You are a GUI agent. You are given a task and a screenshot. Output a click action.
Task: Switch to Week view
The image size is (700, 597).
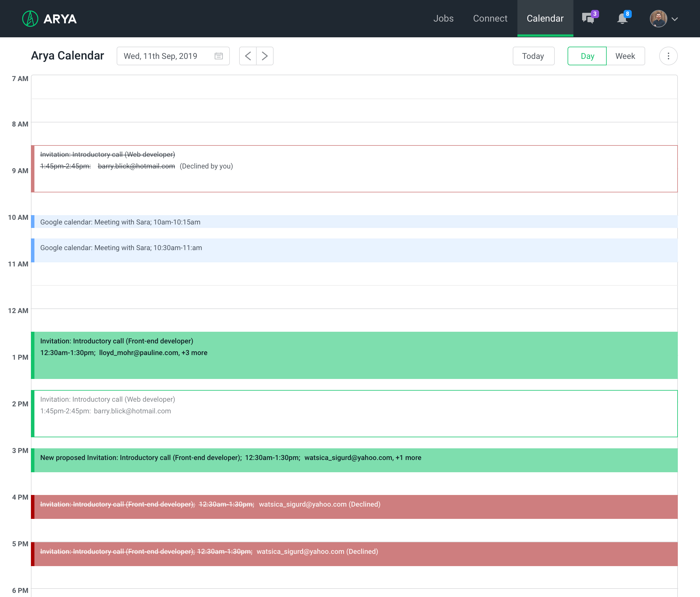point(625,56)
